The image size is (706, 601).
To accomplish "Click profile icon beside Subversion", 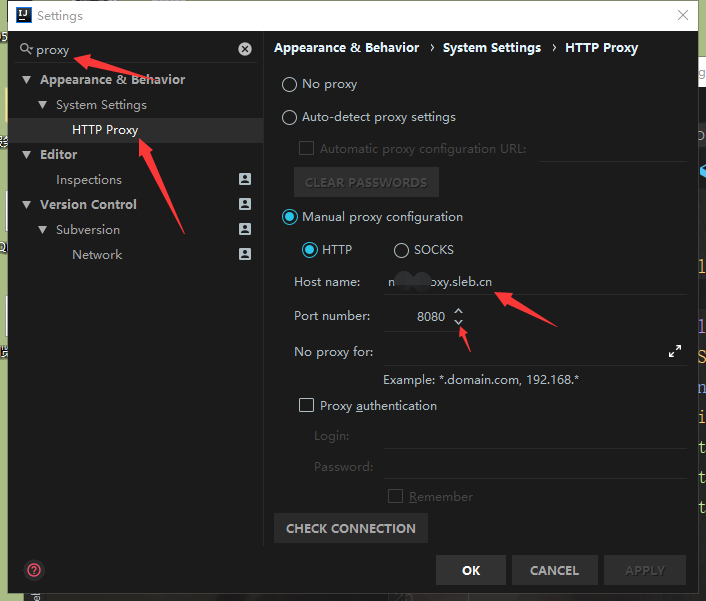I will (245, 229).
